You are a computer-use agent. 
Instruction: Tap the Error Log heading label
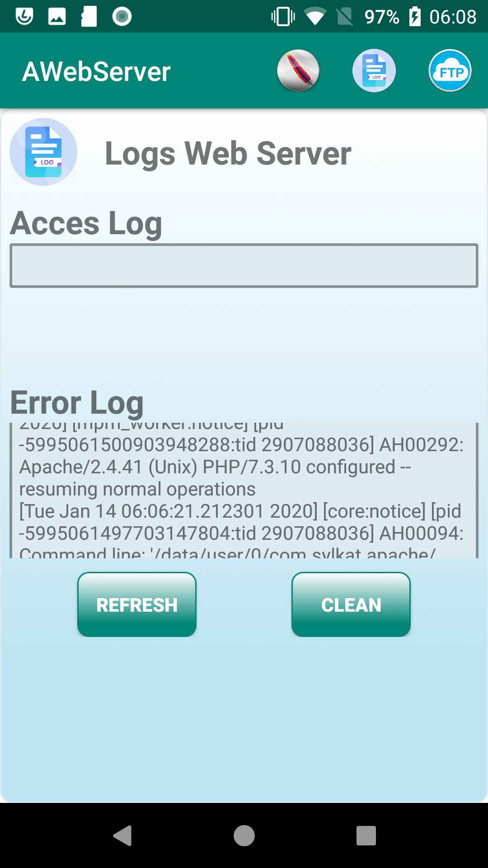click(x=77, y=402)
